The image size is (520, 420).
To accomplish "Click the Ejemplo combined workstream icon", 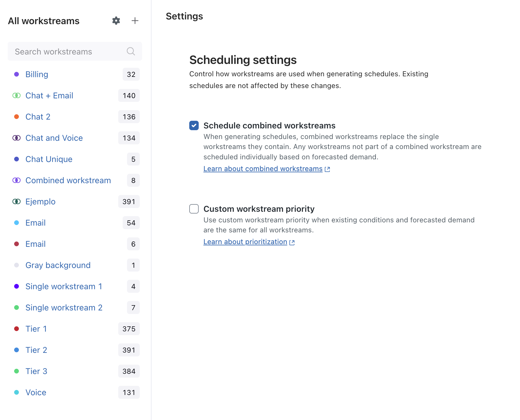I will coord(17,201).
